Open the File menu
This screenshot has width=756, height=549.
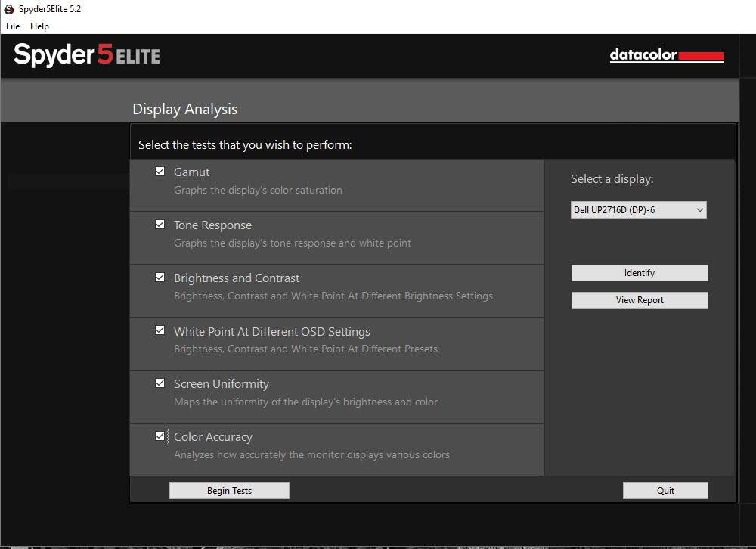tap(13, 26)
